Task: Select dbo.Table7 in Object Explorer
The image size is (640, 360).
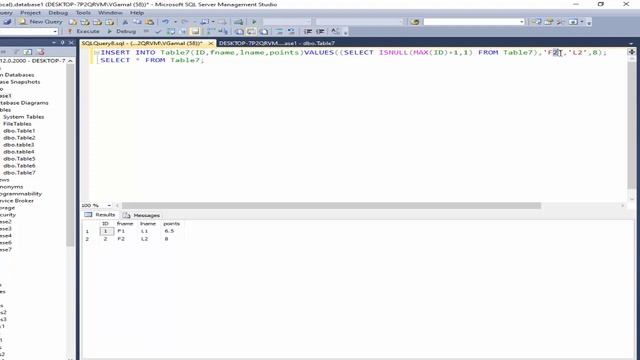Action: point(19,173)
